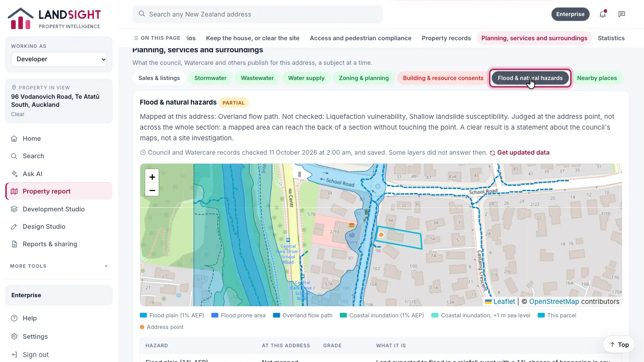Click the Settings gear icon
The image size is (644, 362).
tap(14, 337)
